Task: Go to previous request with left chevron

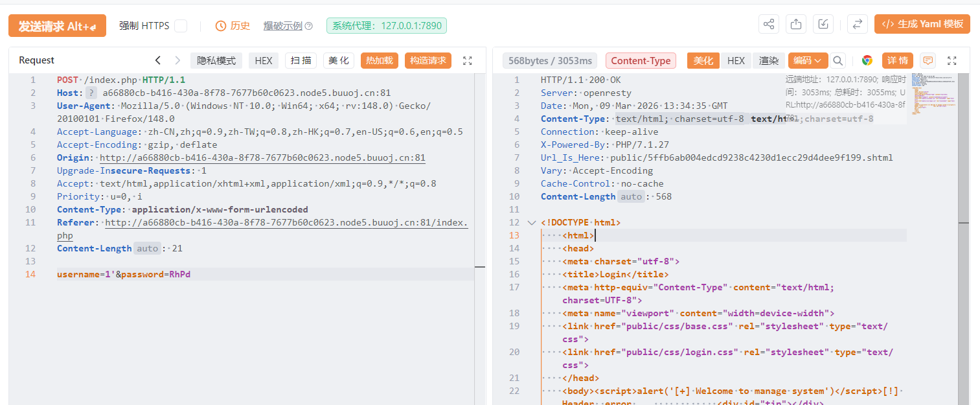Action: click(x=157, y=60)
